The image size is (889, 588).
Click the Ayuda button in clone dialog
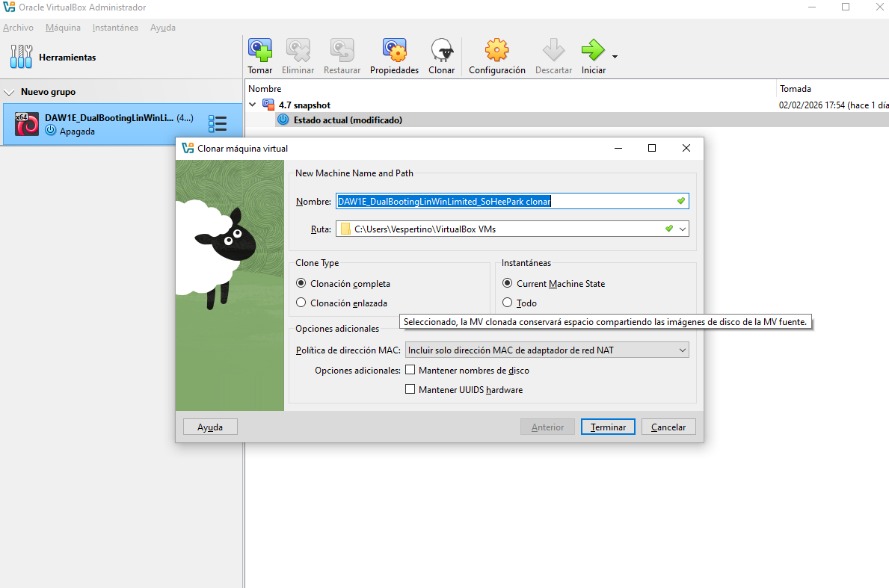coord(210,427)
